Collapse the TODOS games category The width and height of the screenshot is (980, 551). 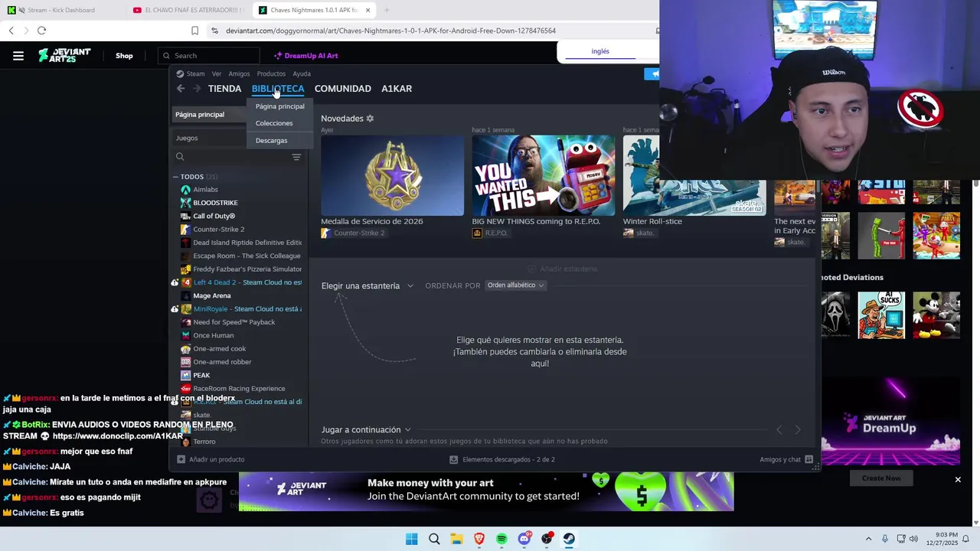tap(175, 177)
